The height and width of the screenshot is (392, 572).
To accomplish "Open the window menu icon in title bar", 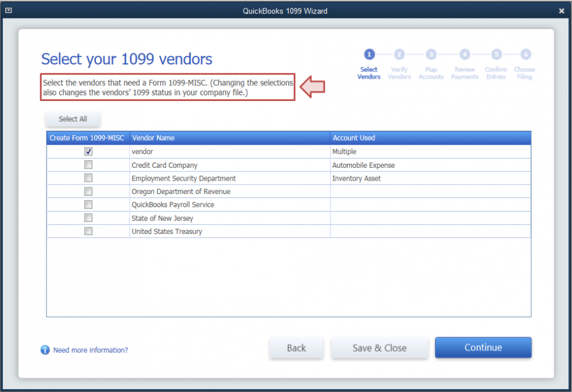I will 8,10.
